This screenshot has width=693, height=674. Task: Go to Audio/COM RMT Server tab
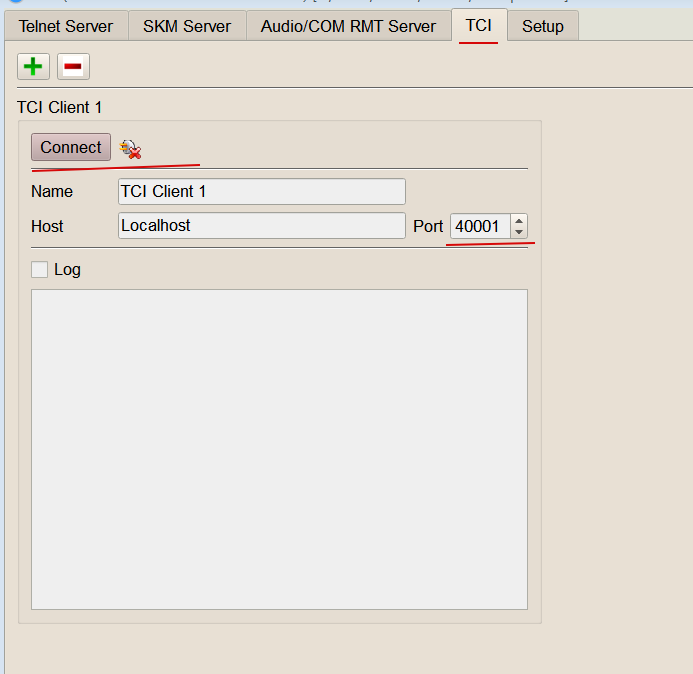(348, 26)
